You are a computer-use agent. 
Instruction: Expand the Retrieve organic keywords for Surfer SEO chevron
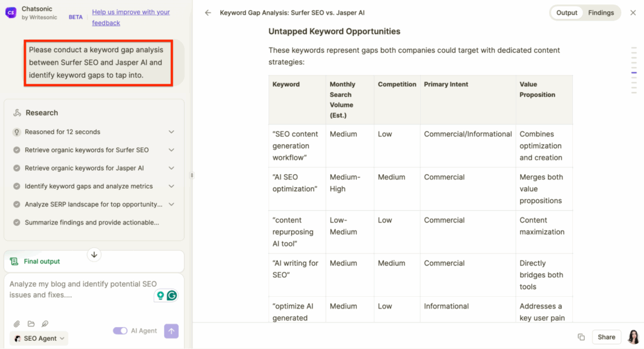[x=171, y=150]
